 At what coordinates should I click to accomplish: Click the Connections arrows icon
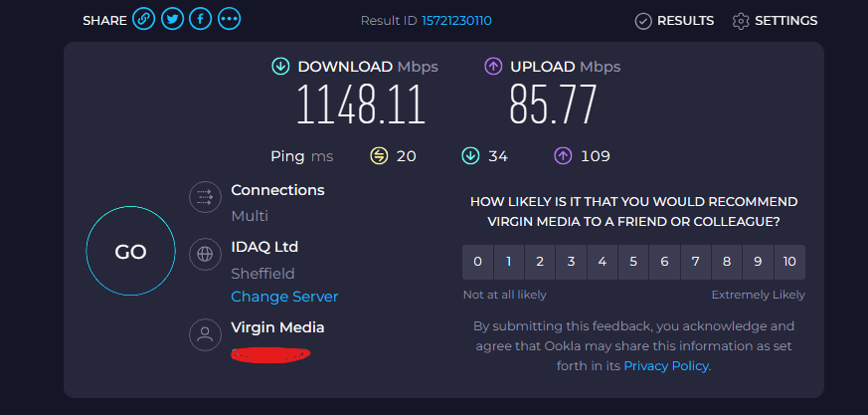pos(206,197)
